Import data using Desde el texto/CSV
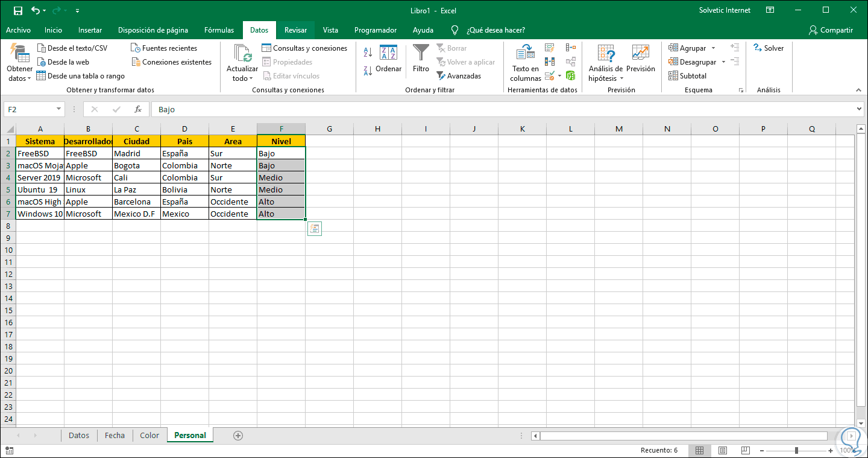Image resolution: width=868 pixels, height=458 pixels. click(72, 48)
